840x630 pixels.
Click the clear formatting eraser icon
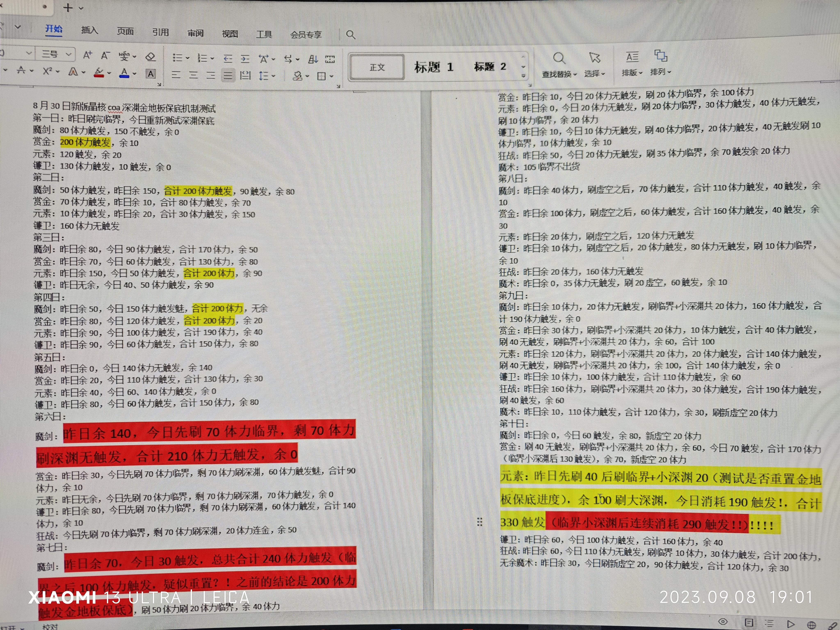click(151, 57)
